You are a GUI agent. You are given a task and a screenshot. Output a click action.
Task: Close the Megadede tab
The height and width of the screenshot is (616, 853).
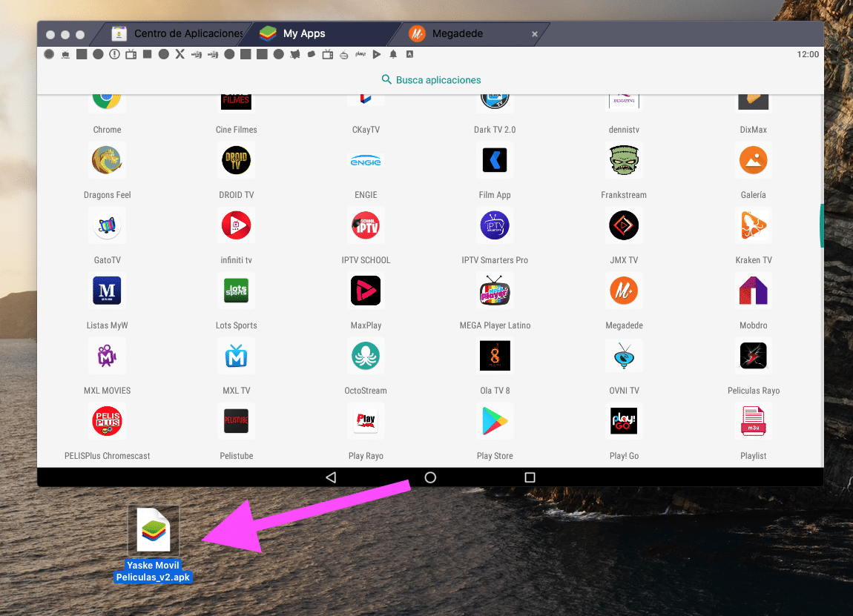click(535, 34)
